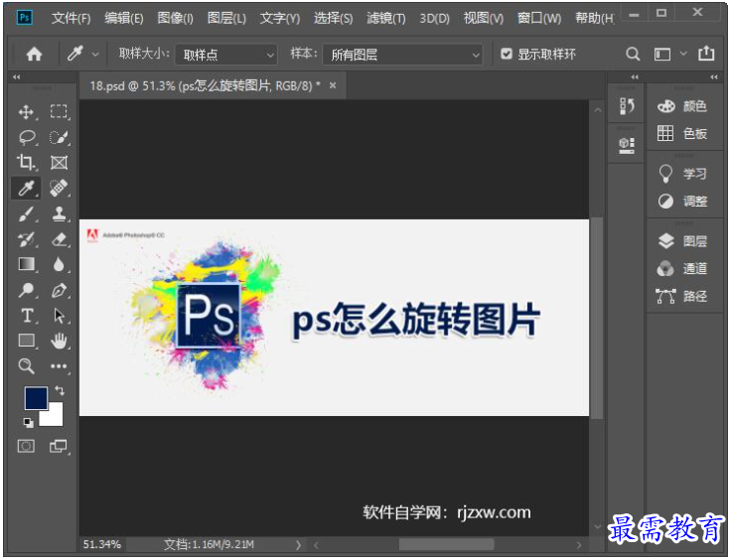The width and height of the screenshot is (731, 560).
Task: Select the Blur tool
Action: tap(59, 264)
